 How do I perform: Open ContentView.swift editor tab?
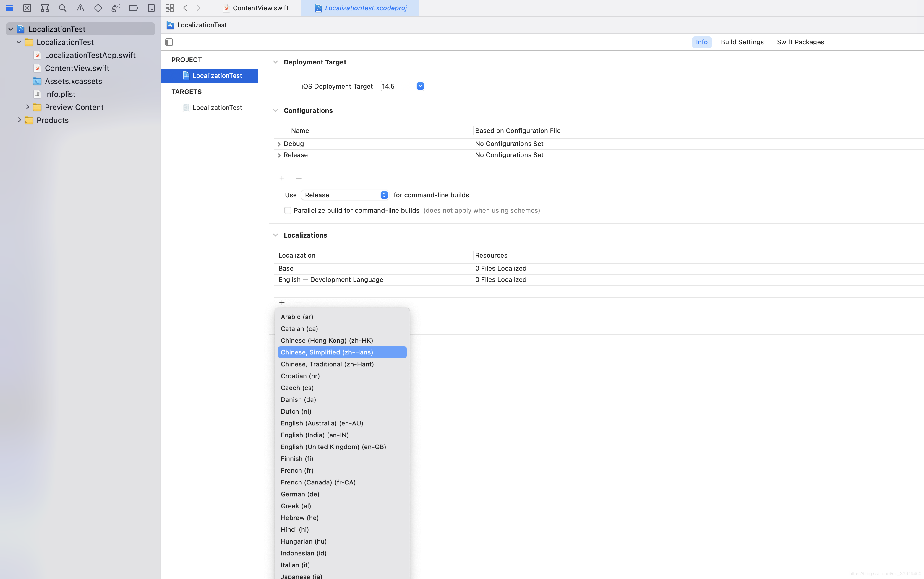coord(260,8)
